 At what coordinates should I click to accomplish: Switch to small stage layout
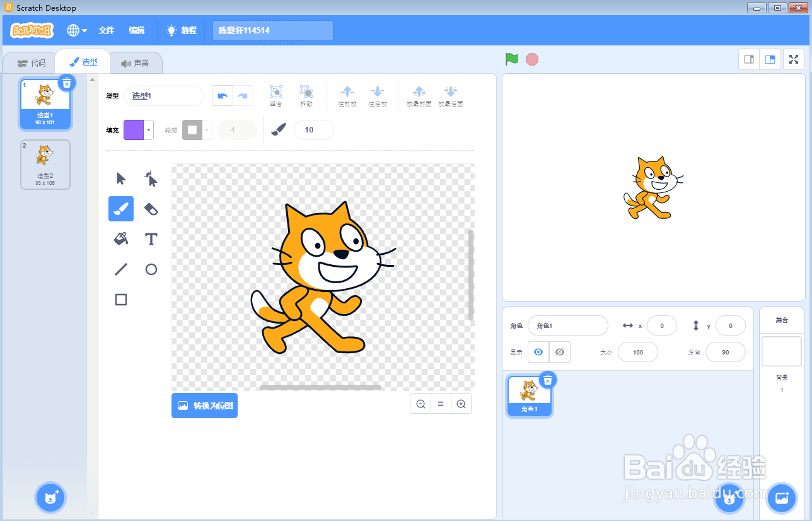pyautogui.click(x=749, y=59)
